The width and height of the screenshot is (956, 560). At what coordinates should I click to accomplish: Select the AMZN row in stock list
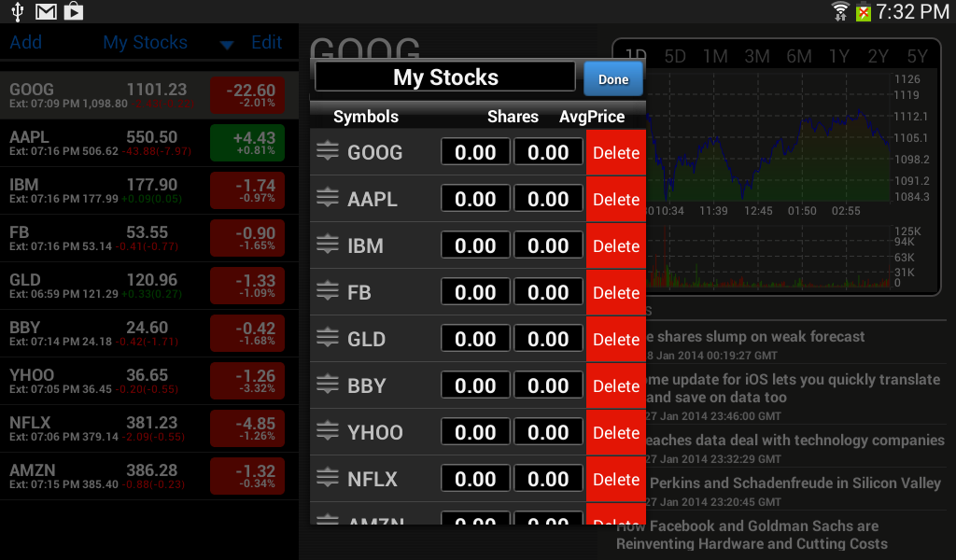(149, 477)
